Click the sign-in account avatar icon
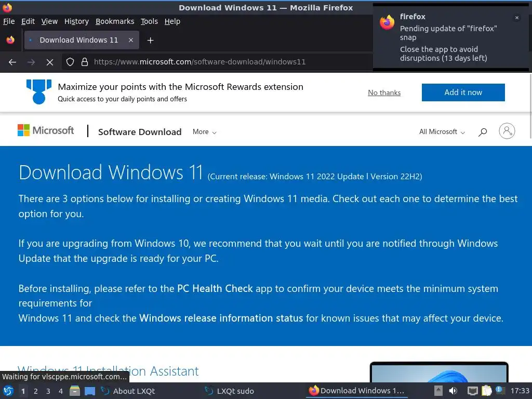This screenshot has height=399, width=532. 507,131
